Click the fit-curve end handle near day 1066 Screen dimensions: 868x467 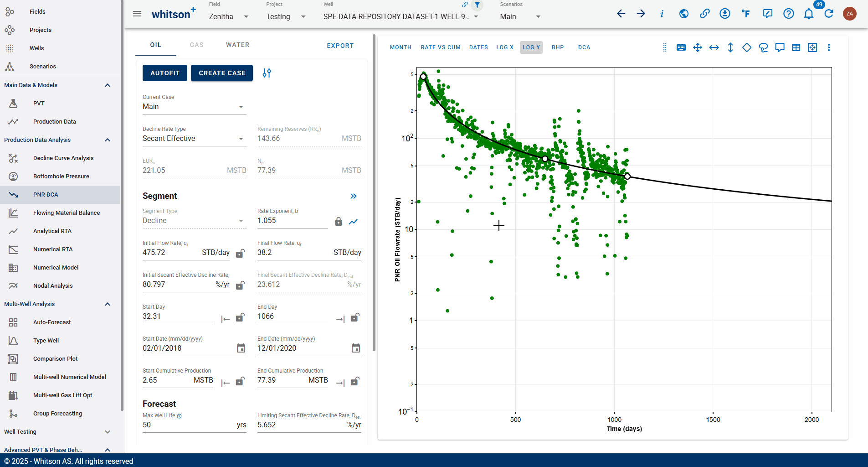627,176
